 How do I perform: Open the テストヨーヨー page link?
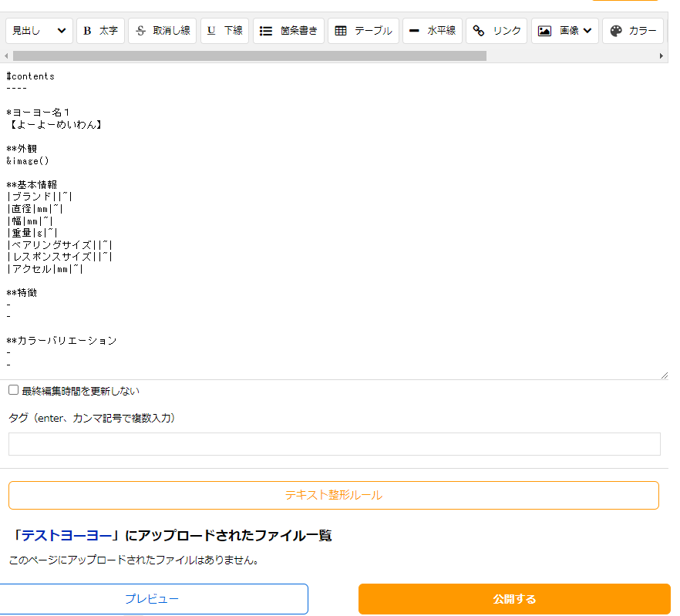tap(66, 535)
